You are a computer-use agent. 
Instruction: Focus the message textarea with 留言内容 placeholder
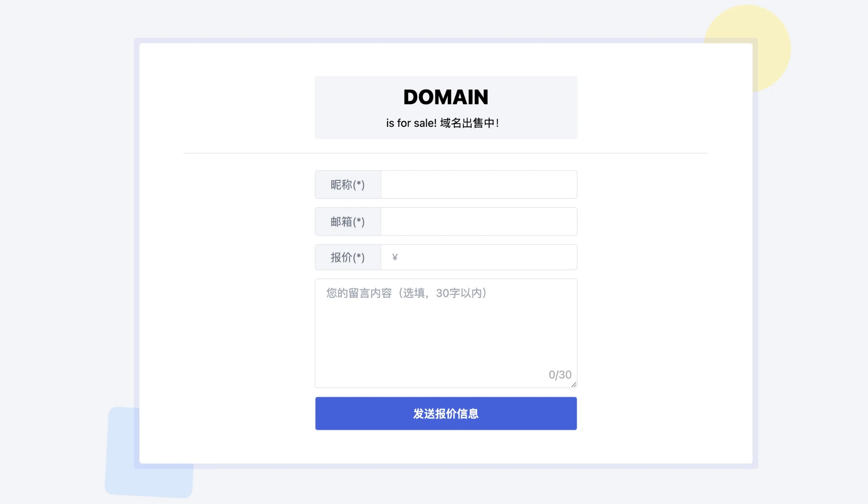pos(445,331)
